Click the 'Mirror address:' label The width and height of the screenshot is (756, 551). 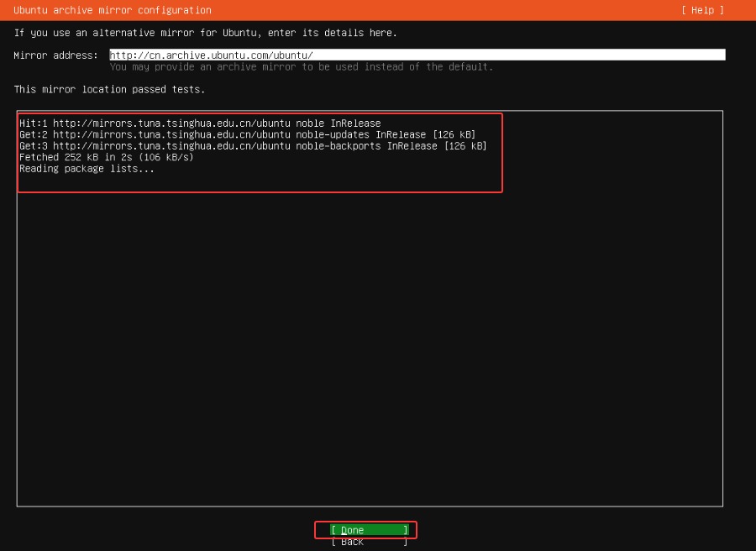55,55
